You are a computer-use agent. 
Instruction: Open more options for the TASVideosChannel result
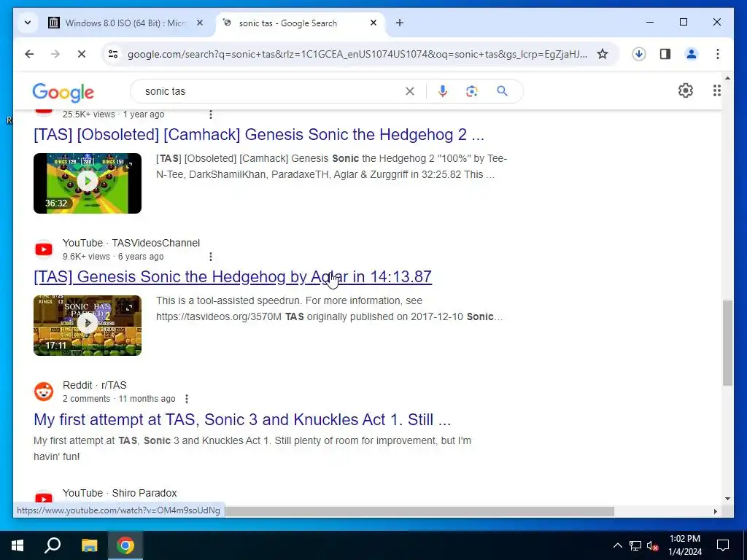tap(211, 257)
